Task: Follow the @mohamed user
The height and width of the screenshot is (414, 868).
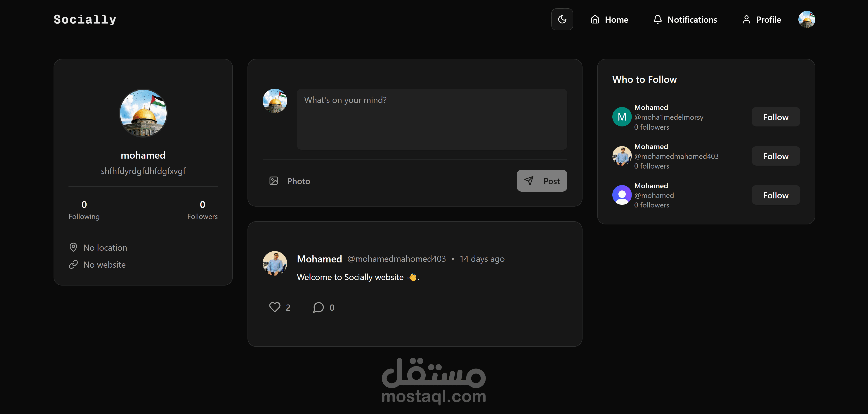Action: [x=776, y=195]
